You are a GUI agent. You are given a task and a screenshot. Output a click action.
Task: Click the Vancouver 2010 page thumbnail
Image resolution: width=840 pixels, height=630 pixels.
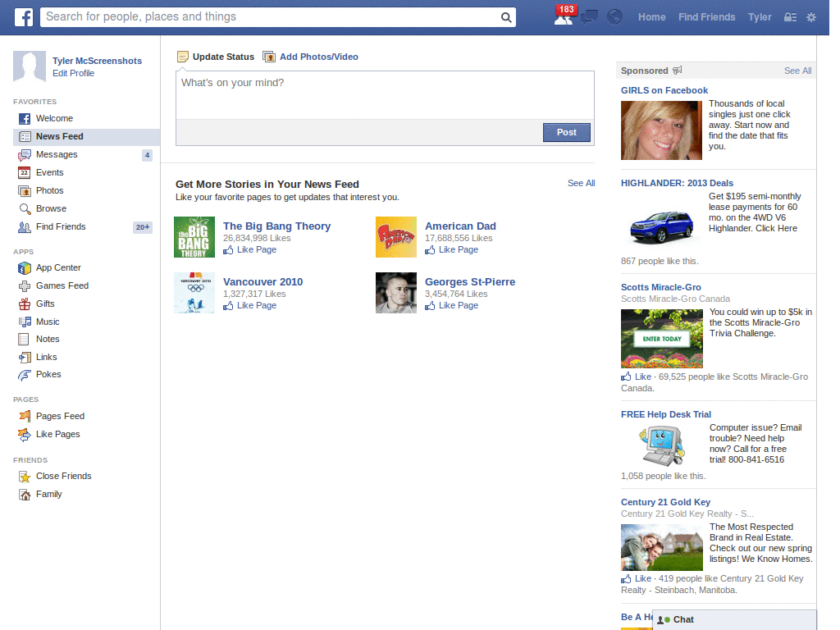tap(194, 293)
